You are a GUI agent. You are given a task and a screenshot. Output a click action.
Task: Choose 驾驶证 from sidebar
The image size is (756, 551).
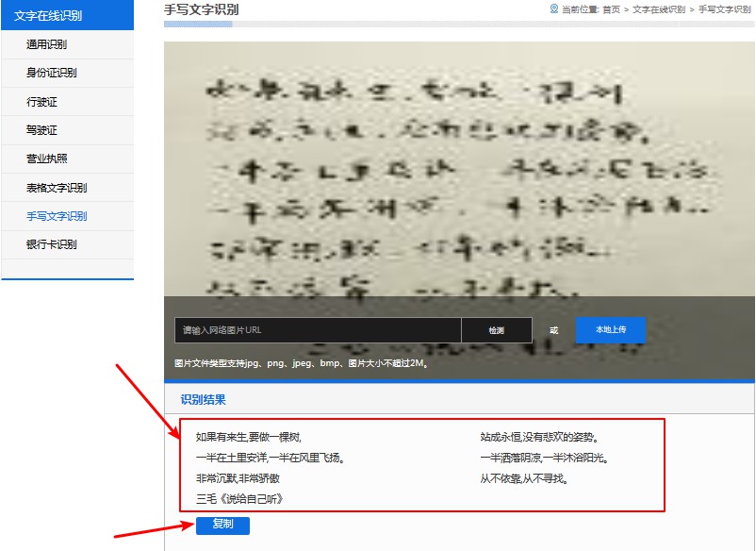(x=41, y=130)
